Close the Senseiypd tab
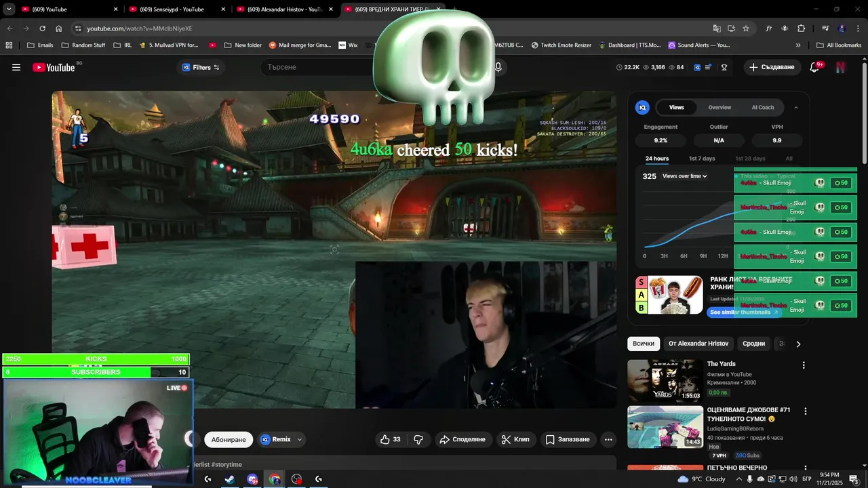This screenshot has width=868, height=488. point(223,9)
